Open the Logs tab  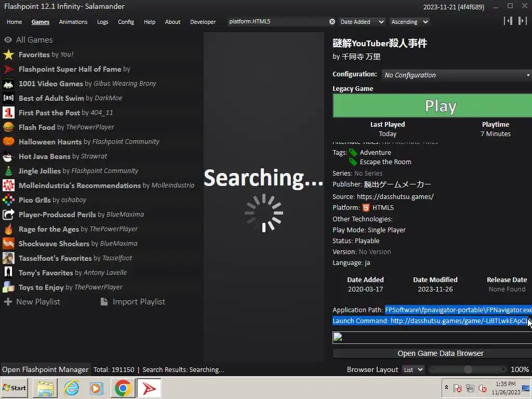click(x=102, y=22)
